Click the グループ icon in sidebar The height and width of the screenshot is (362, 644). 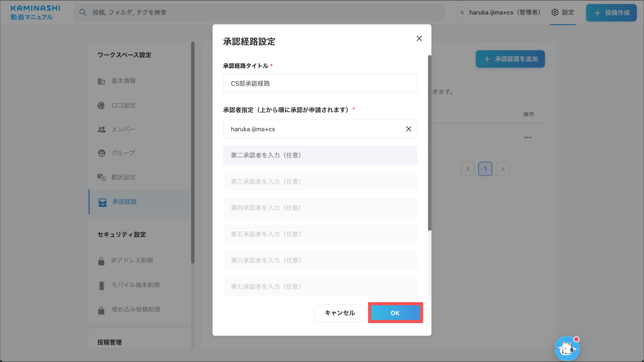click(101, 153)
